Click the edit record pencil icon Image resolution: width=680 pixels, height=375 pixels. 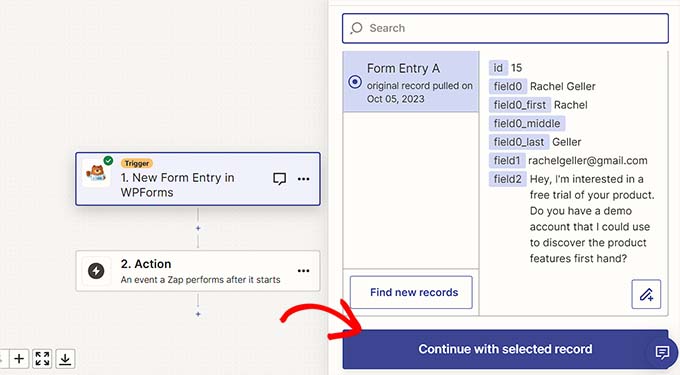pos(646,294)
